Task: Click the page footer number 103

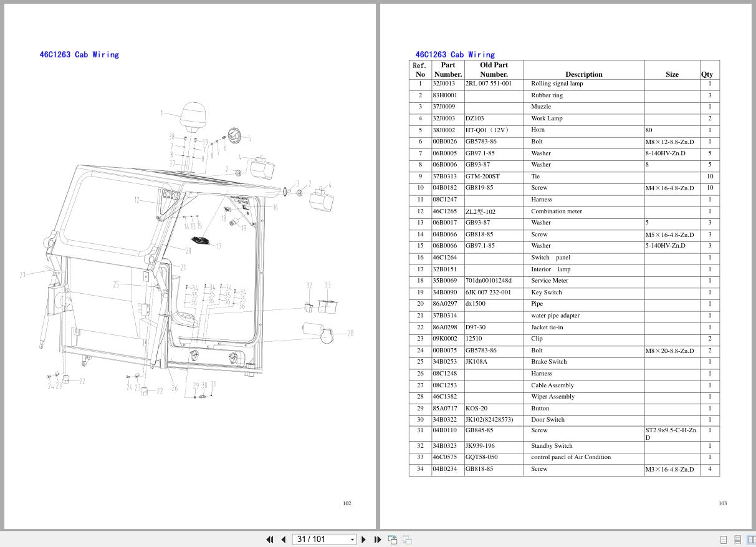Action: click(722, 503)
